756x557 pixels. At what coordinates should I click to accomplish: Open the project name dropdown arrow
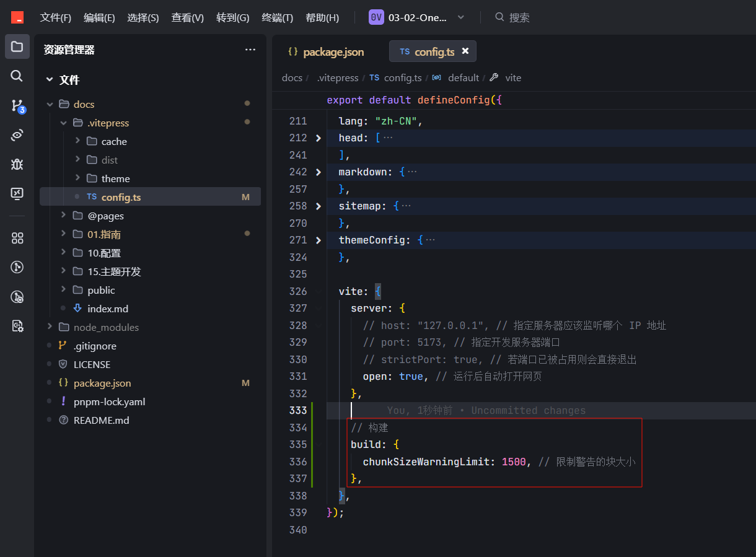(460, 17)
